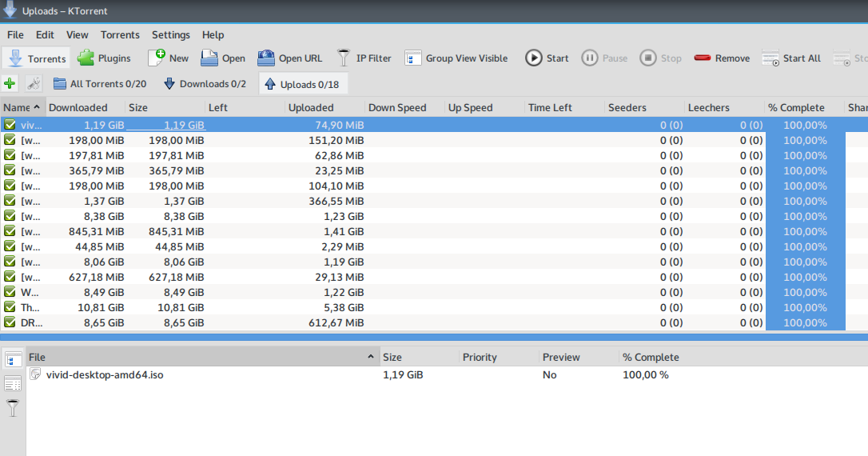Click status icon of 8,38 GiB torrent
Viewport: 868px width, 456px height.
10,216
